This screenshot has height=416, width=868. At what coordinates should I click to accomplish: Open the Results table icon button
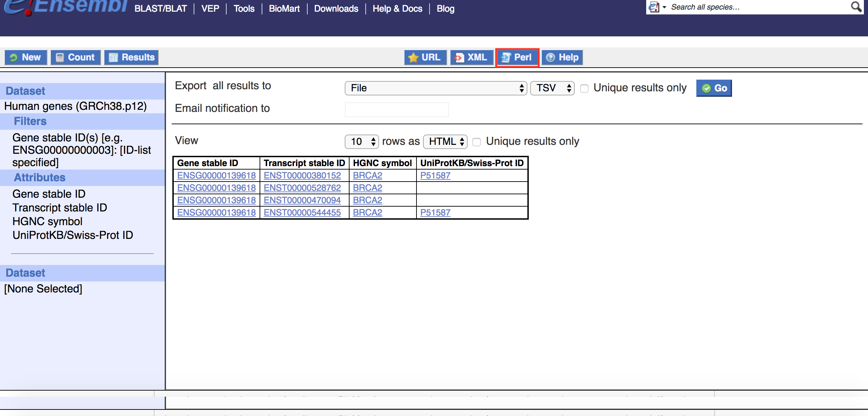coord(132,57)
